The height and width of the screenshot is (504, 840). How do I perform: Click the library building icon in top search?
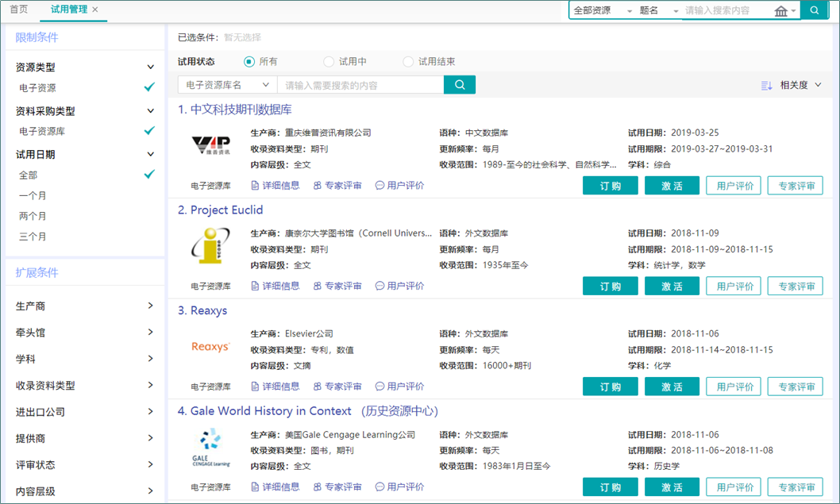point(781,10)
